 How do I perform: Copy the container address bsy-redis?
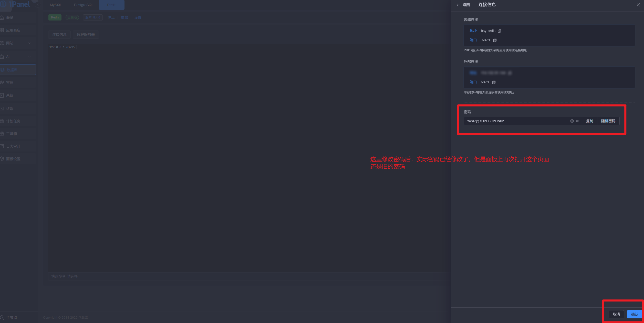[x=499, y=31]
